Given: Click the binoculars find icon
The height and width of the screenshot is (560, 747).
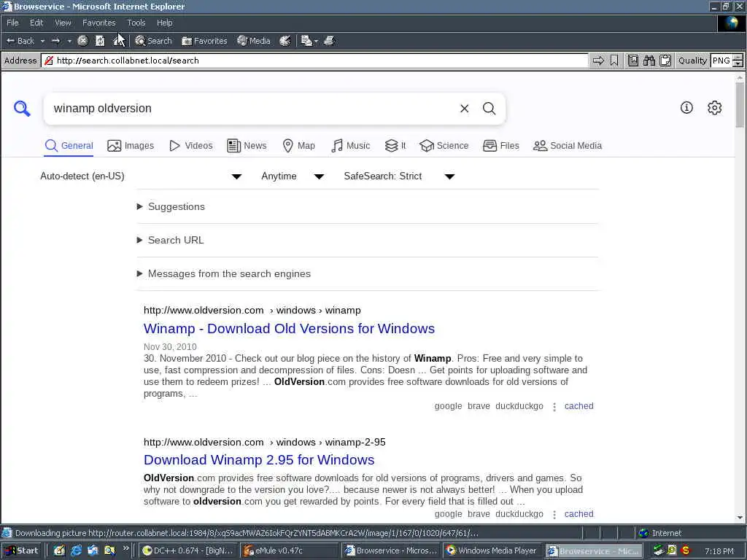Looking at the screenshot, I should [x=649, y=61].
